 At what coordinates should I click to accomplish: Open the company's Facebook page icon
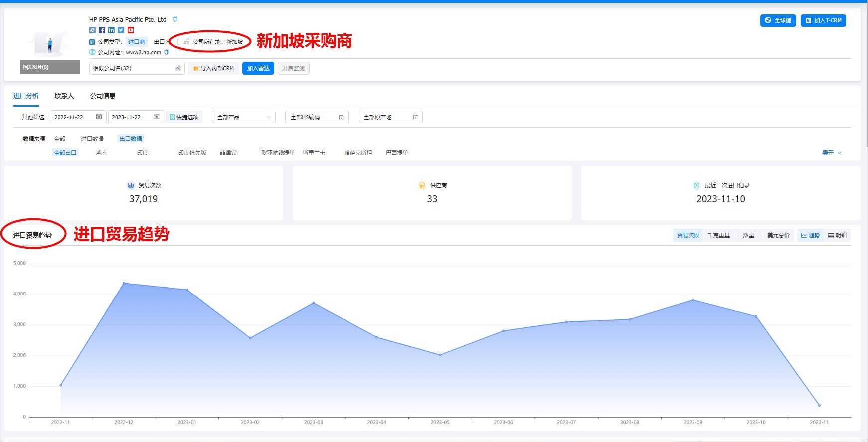pos(102,30)
